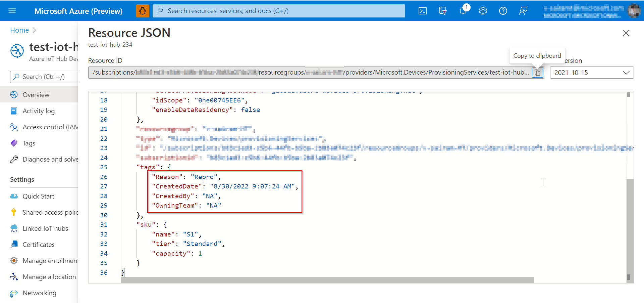
Task: Click the "idScope" value 0ne00745EE6
Action: coord(220,100)
